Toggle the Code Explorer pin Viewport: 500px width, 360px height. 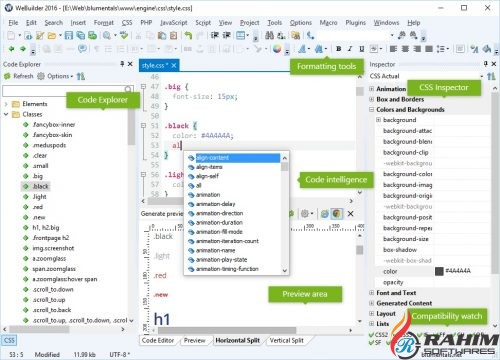[x=122, y=64]
